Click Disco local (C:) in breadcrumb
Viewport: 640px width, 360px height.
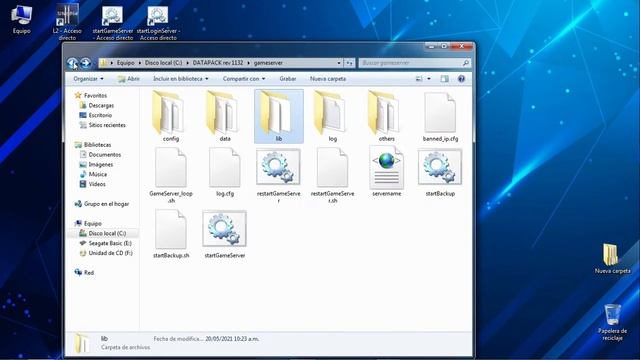(163, 63)
